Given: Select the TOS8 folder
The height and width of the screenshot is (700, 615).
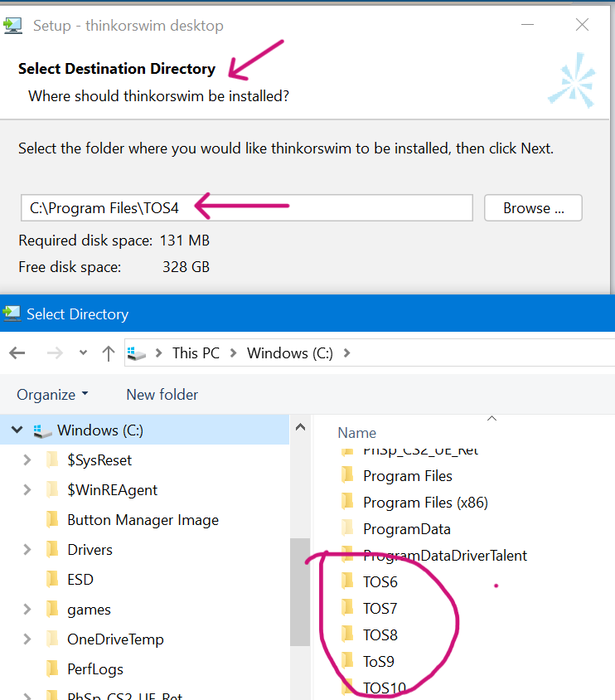Looking at the screenshot, I should pyautogui.click(x=380, y=635).
